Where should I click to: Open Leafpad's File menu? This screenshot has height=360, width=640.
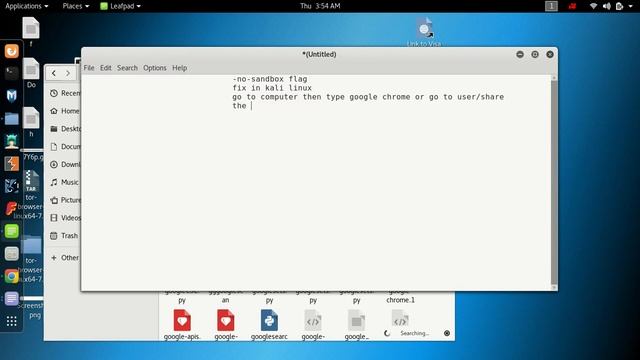point(89,68)
